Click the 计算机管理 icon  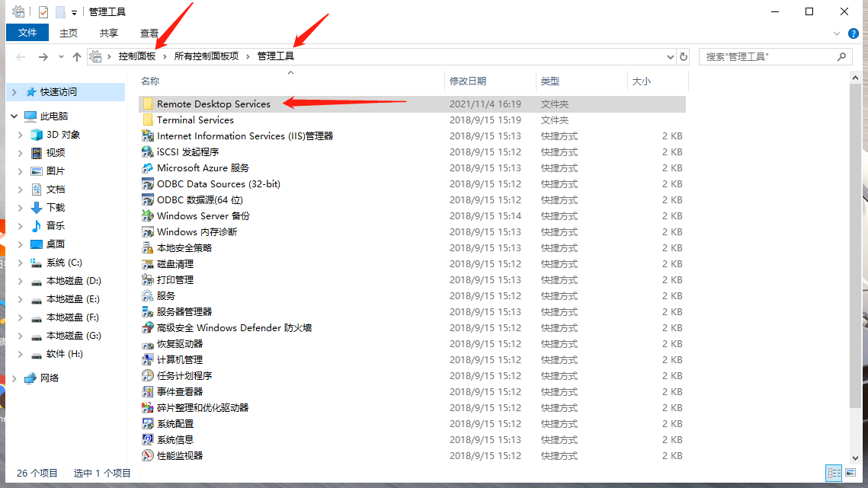click(x=148, y=361)
